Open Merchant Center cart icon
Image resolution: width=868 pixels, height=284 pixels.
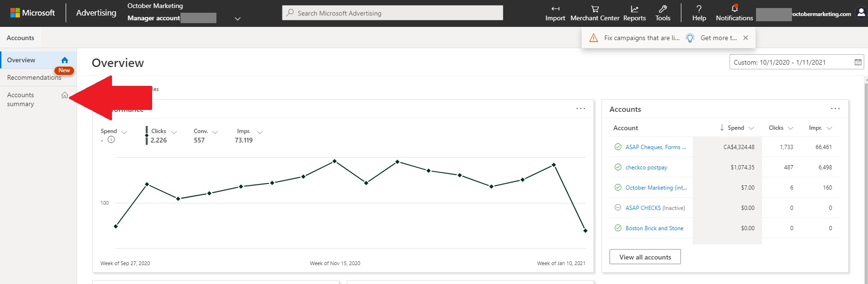[595, 9]
